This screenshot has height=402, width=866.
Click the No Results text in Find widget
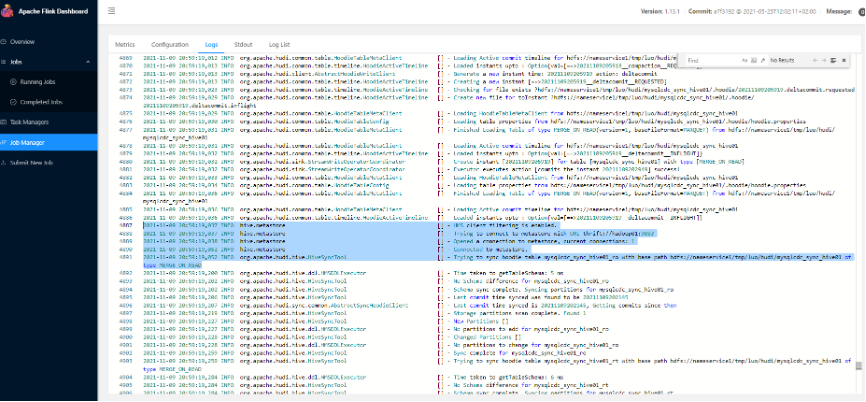782,60
